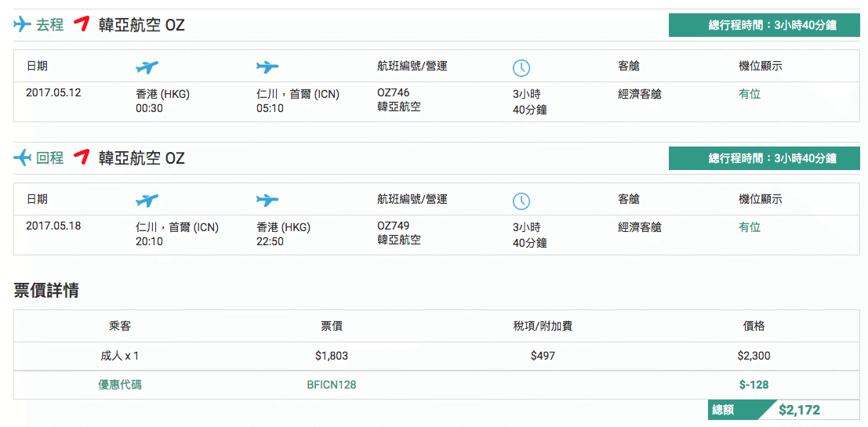Viewport: 868px width, 427px height.
Task: Click Asiana logo beside 回程 heading
Action: (x=82, y=158)
